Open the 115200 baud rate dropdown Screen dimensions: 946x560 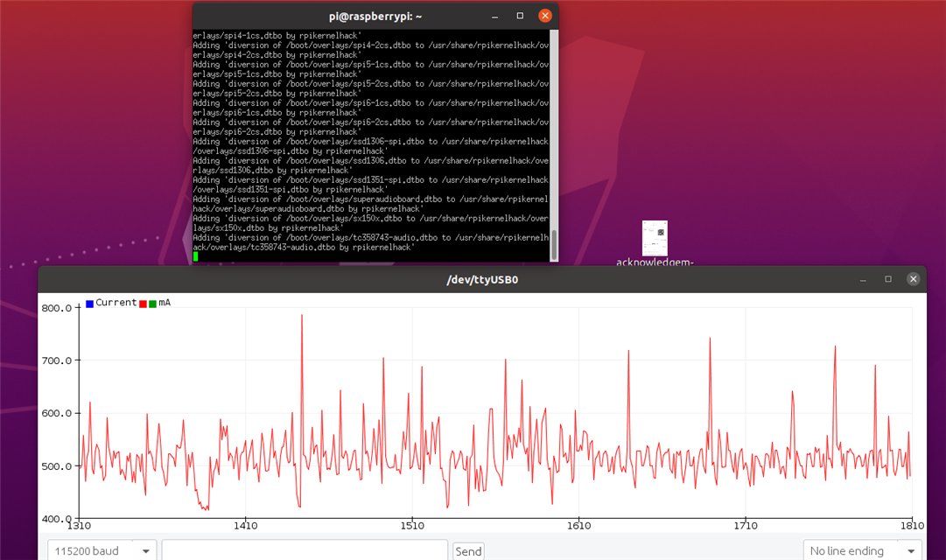102,551
